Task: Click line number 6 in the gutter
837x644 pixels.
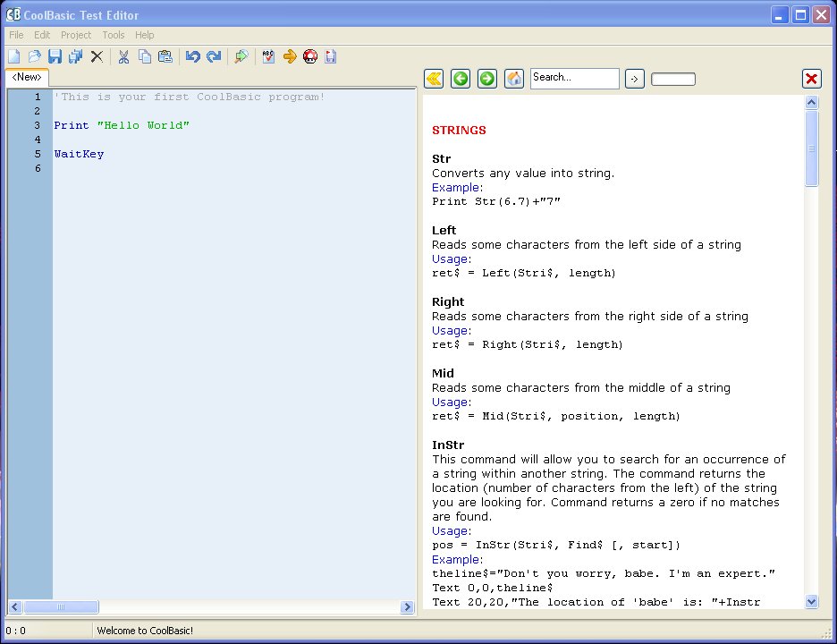Action: click(x=38, y=168)
